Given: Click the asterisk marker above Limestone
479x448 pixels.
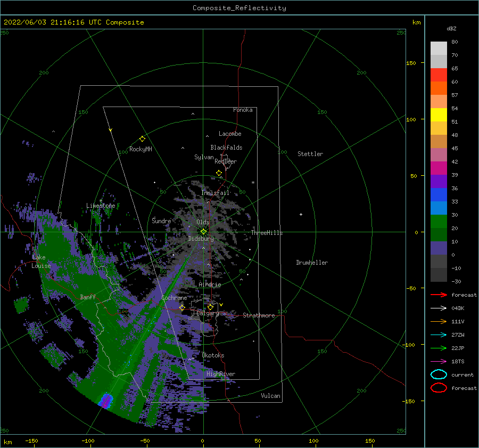Looking at the screenshot, I should click(x=101, y=201).
